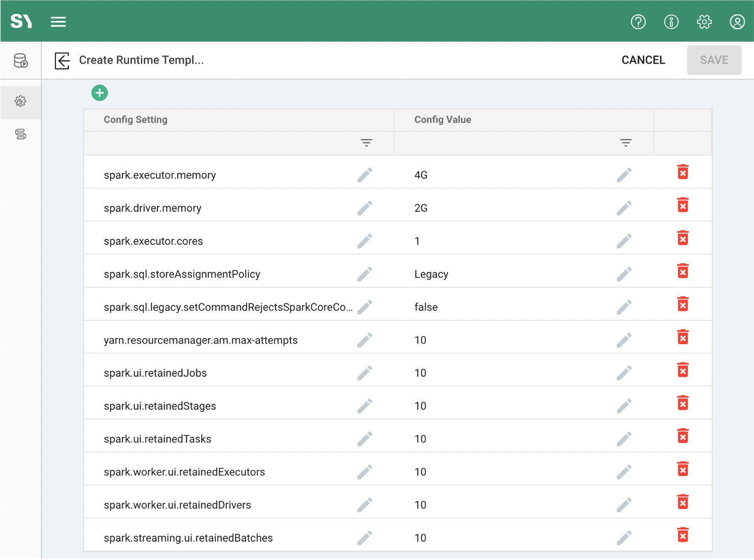
Task: Click the user profile icon
Action: click(737, 22)
